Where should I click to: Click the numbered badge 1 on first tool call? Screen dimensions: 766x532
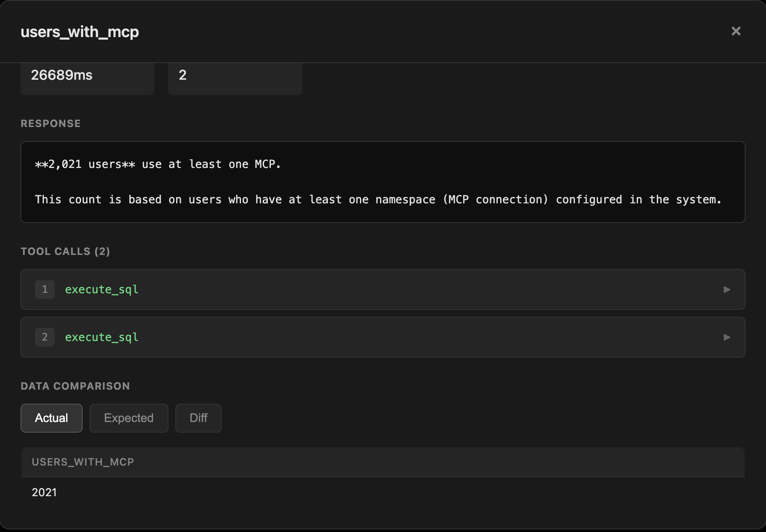pos(44,289)
